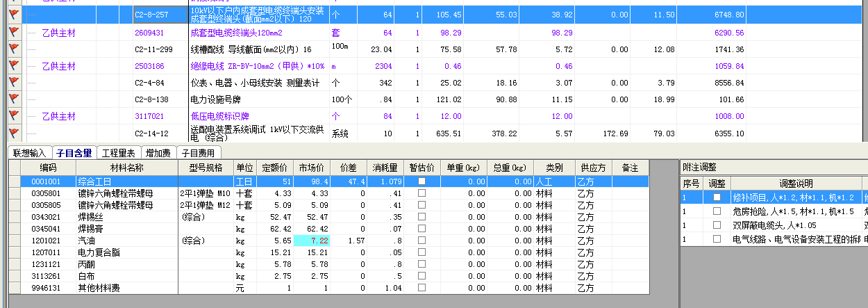
Task: Click the flag icon for row C2-11-299
Action: (13, 49)
